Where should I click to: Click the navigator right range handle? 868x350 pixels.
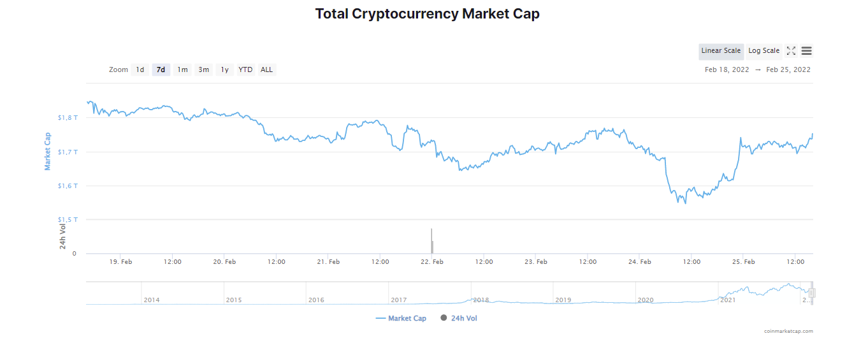tap(812, 293)
